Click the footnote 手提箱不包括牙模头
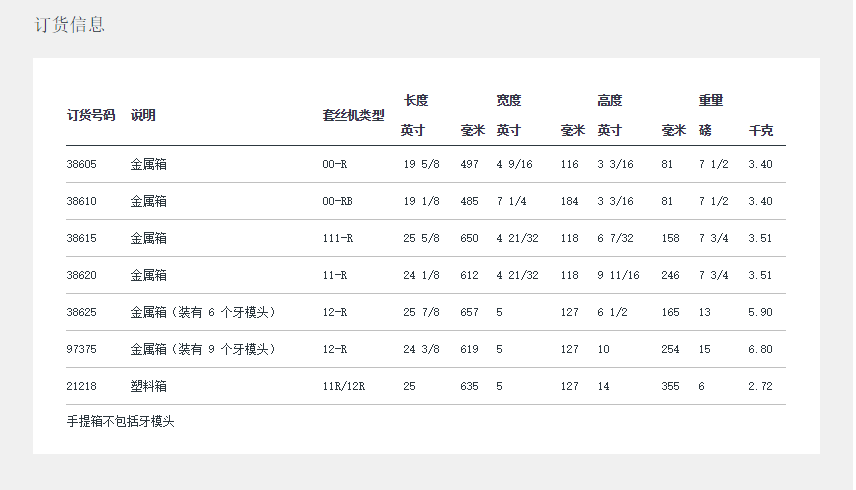 coord(120,422)
